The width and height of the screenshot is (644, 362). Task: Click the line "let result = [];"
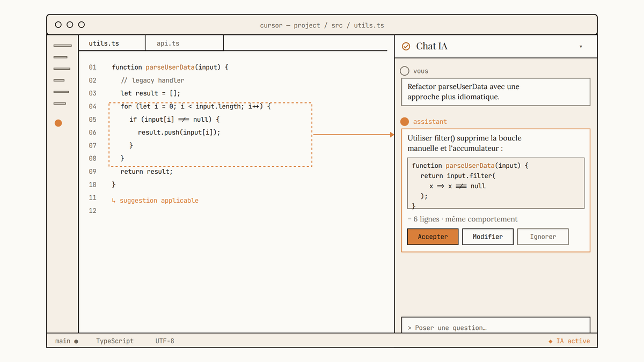(x=151, y=93)
